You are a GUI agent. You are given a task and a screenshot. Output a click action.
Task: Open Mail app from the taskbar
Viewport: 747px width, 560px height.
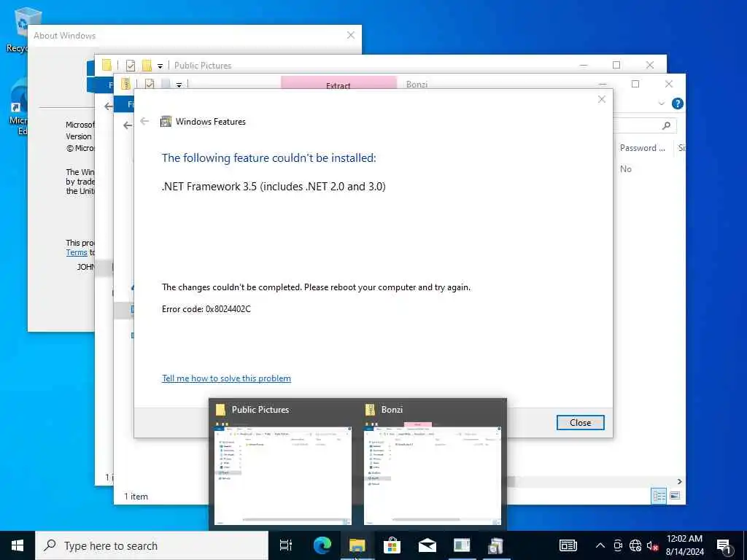[427, 545]
